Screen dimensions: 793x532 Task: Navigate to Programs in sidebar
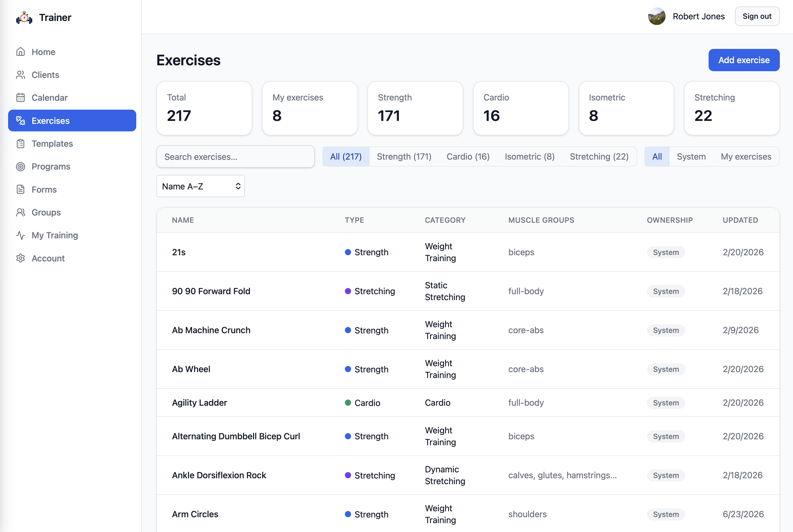tap(72, 166)
